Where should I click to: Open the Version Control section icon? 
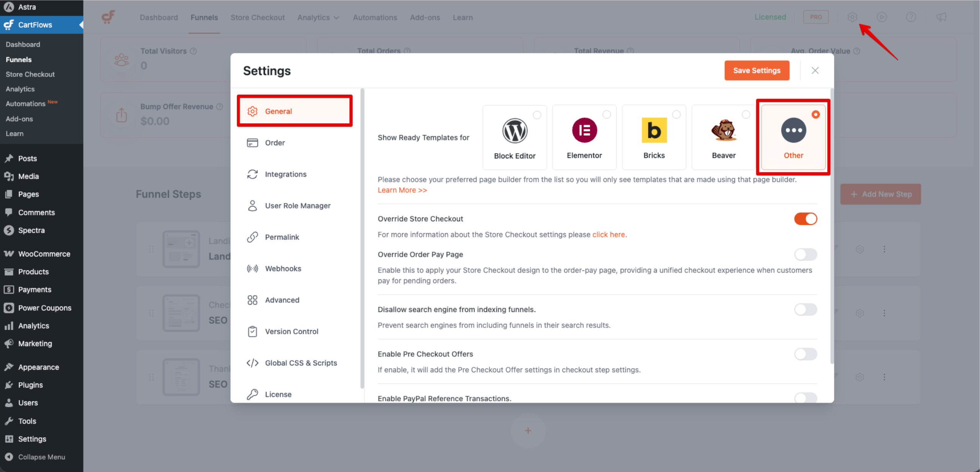[x=252, y=331]
